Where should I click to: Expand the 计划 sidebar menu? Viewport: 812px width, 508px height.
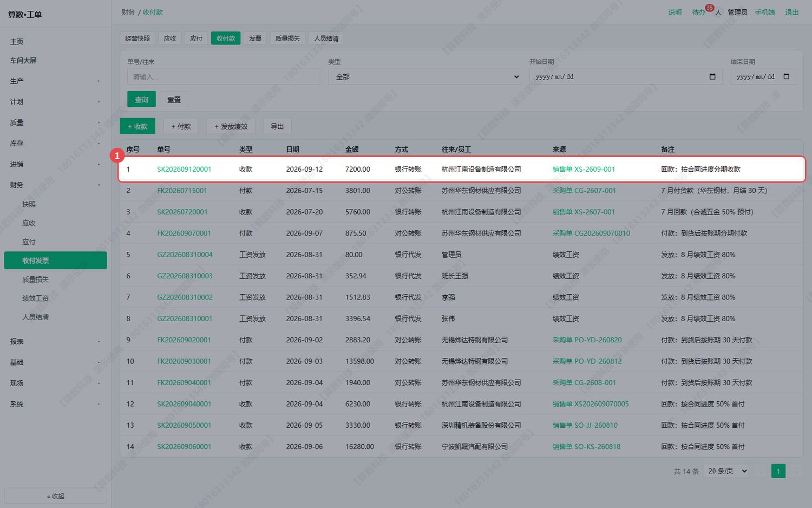[x=55, y=102]
